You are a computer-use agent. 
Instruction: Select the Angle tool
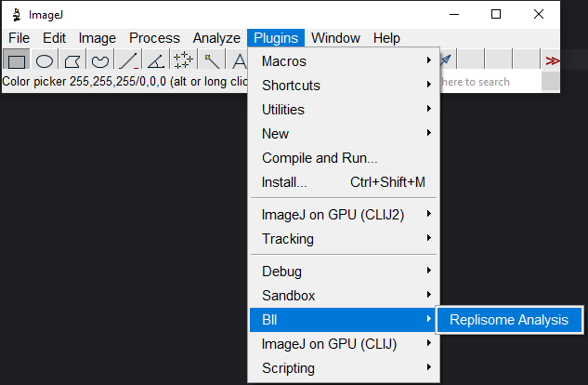coord(156,60)
